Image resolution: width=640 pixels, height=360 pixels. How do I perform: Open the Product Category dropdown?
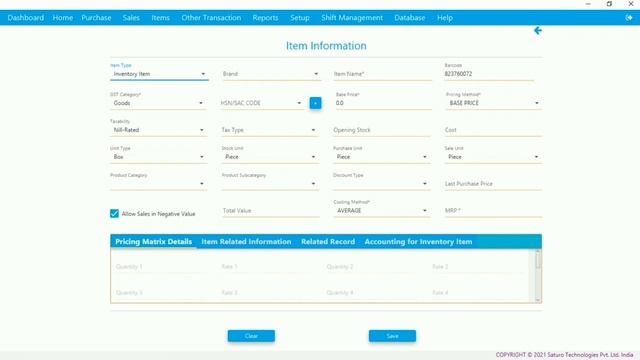158,184
